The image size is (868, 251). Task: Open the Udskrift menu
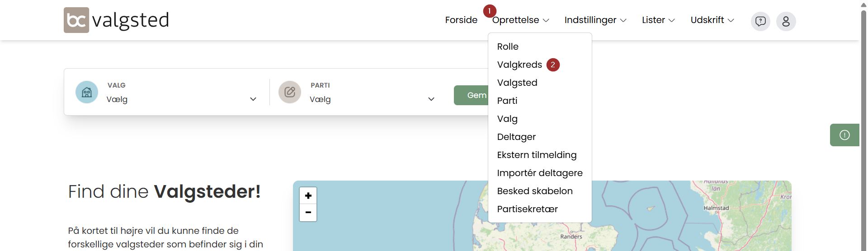click(712, 20)
